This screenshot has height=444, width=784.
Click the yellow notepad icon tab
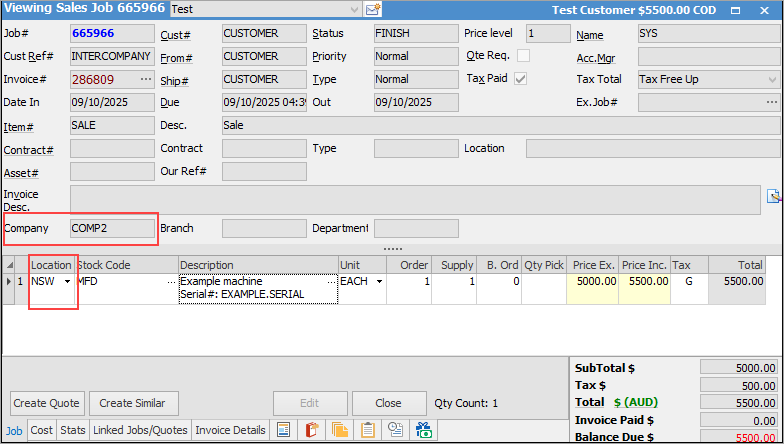point(367,430)
